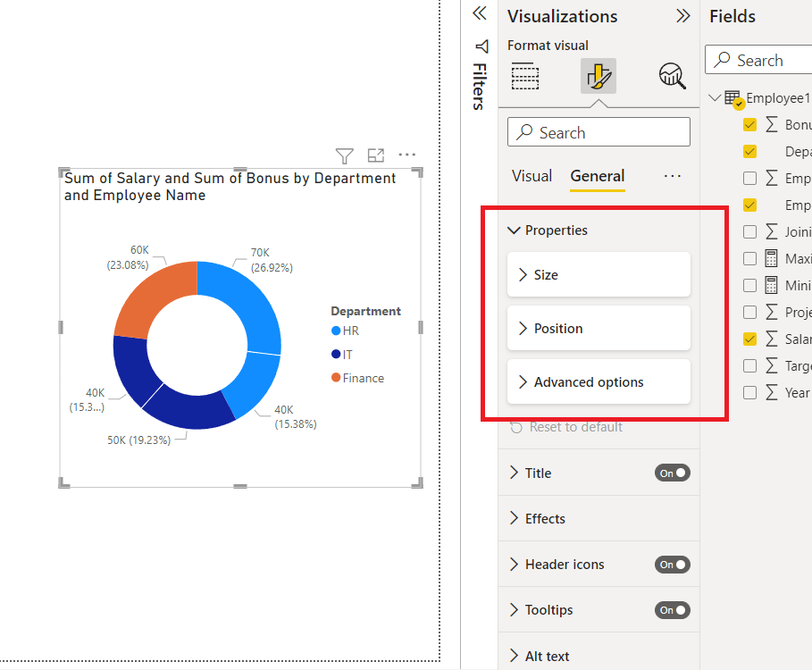Click the Visualizations pane search box
The width and height of the screenshot is (812, 670).
tap(599, 132)
